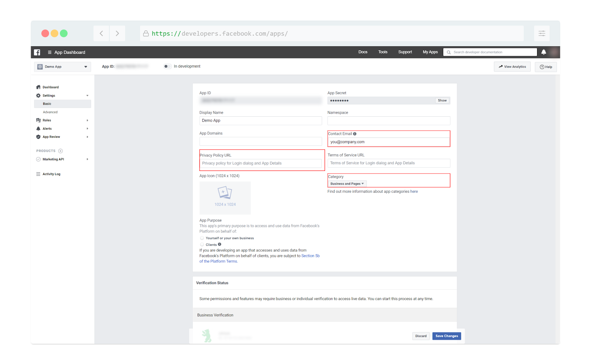Click the App Review shield icon
Image resolution: width=591 pixels, height=364 pixels.
point(38,137)
